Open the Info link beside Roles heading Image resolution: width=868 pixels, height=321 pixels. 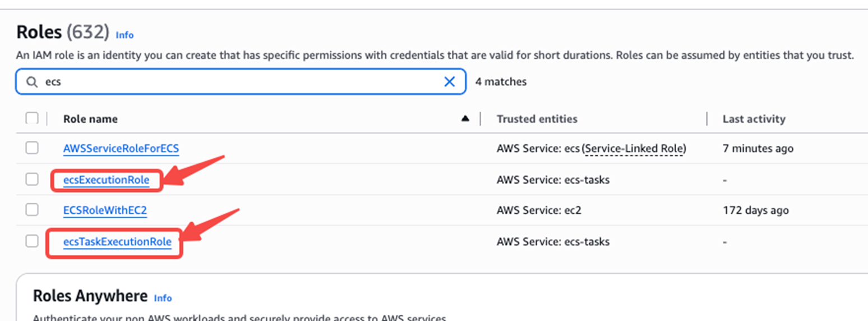click(124, 35)
